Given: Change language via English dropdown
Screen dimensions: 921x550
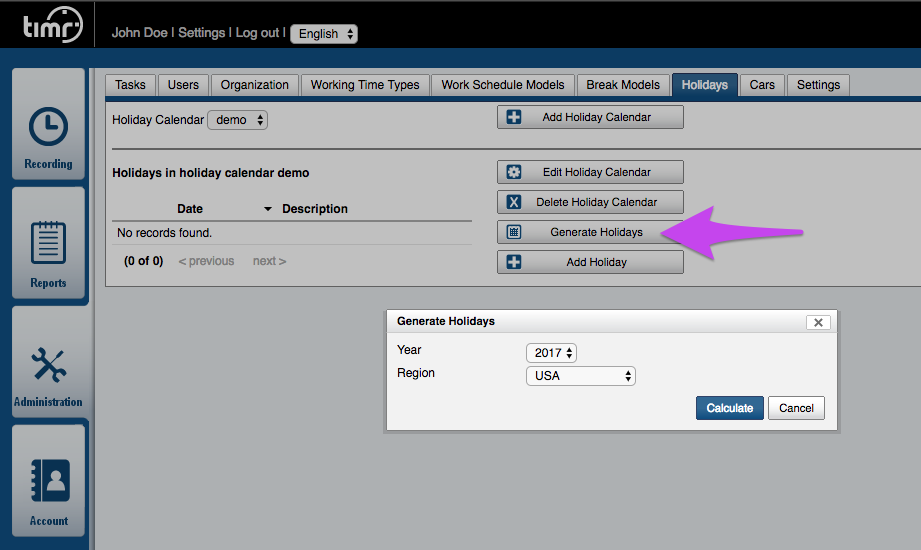Looking at the screenshot, I should click(324, 33).
